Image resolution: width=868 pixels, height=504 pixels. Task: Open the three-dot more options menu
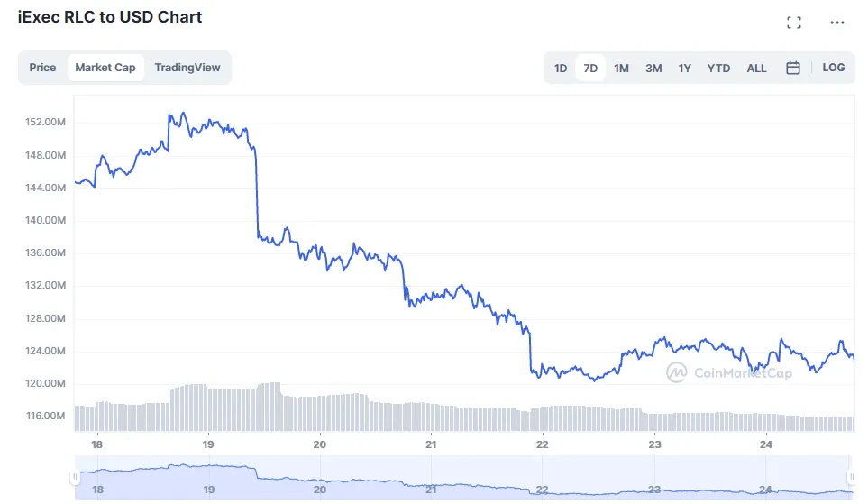click(838, 23)
